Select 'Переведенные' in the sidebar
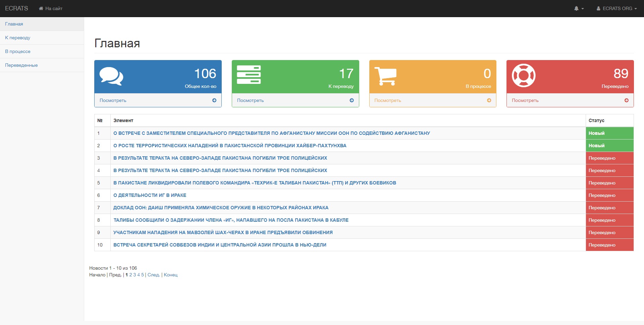The width and height of the screenshot is (644, 325). (x=42, y=65)
